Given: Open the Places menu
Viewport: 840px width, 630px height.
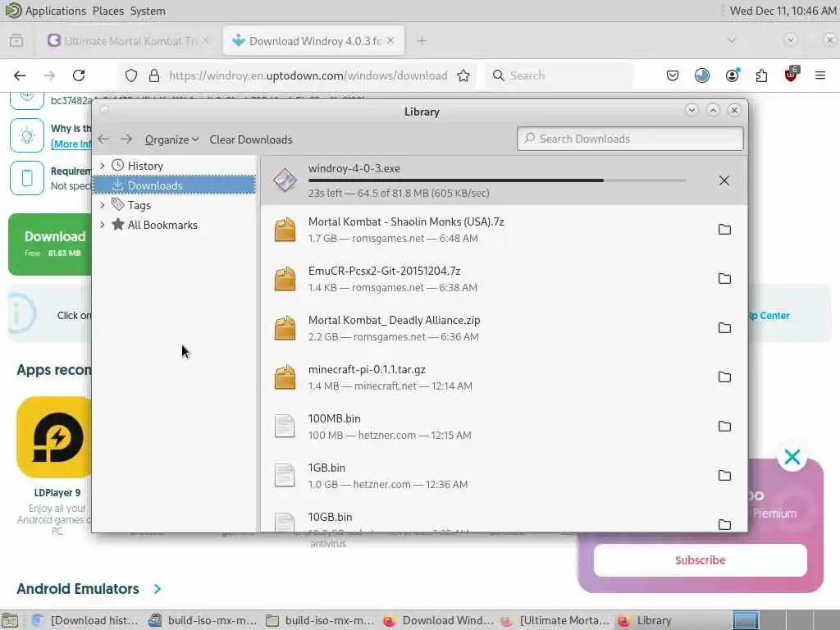Looking at the screenshot, I should [107, 11].
